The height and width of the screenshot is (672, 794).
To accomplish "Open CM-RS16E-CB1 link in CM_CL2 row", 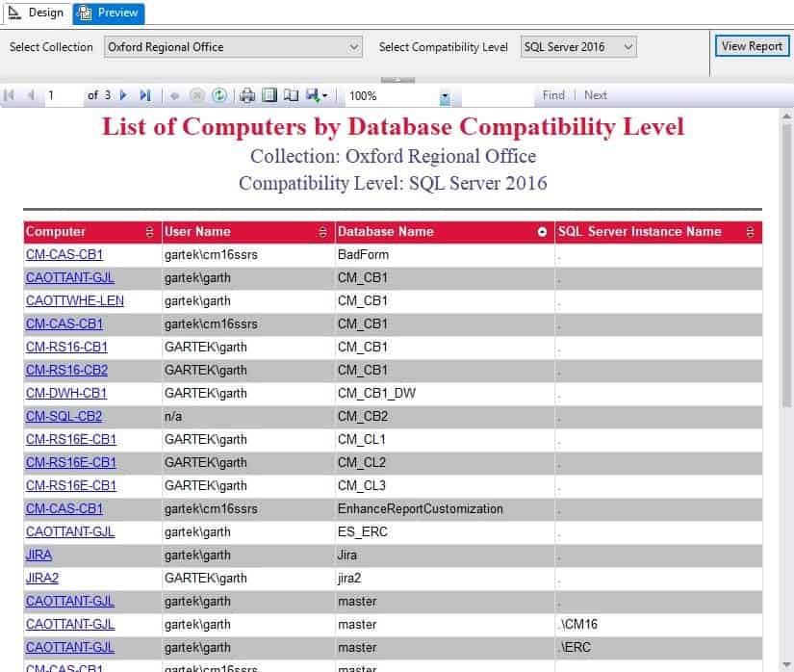I will click(x=71, y=463).
